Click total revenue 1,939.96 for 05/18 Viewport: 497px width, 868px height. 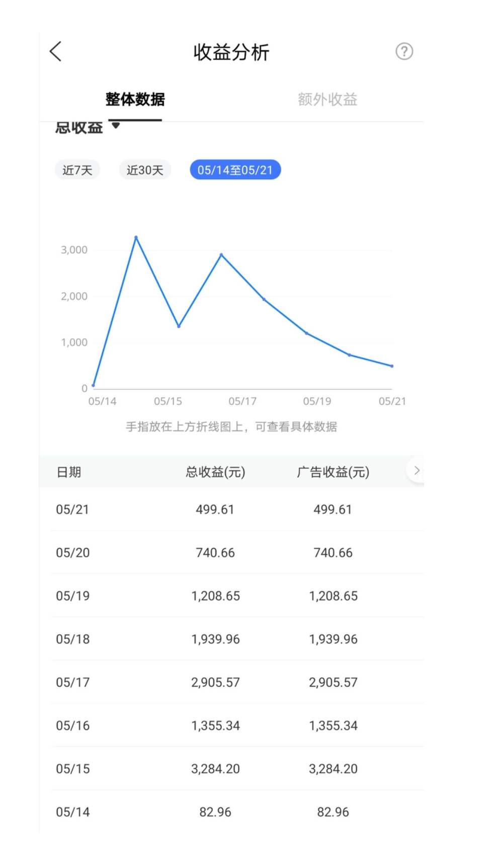point(215,639)
